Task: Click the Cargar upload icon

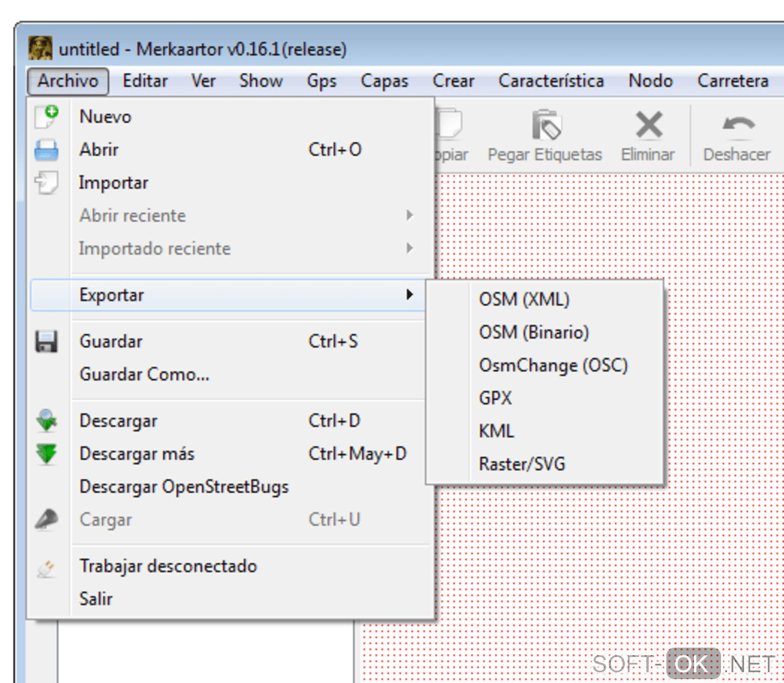Action: tap(46, 519)
